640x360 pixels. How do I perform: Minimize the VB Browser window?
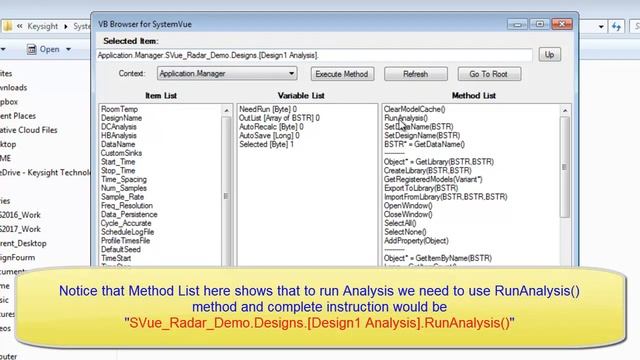coord(517,24)
